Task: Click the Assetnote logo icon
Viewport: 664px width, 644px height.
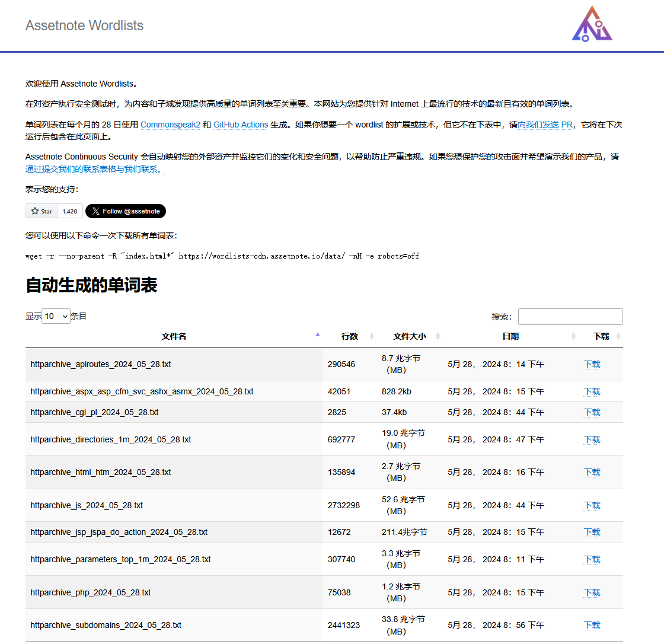Action: click(x=592, y=24)
